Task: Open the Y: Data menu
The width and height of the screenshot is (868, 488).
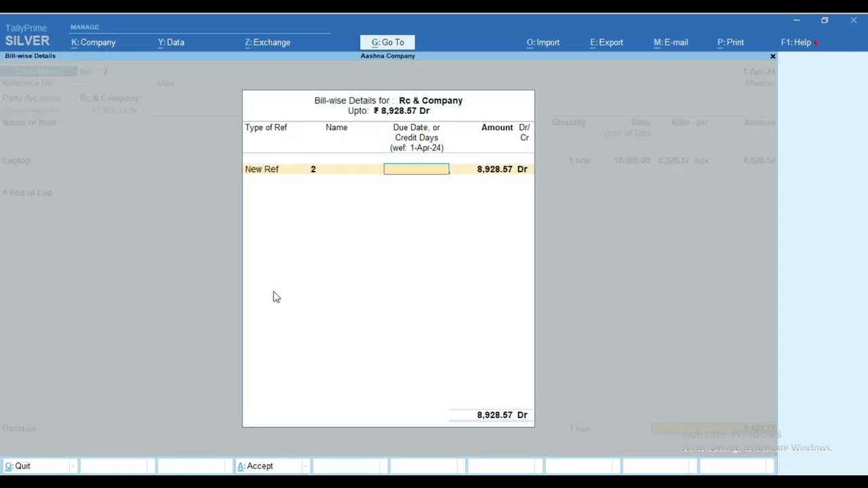Action: [x=171, y=42]
